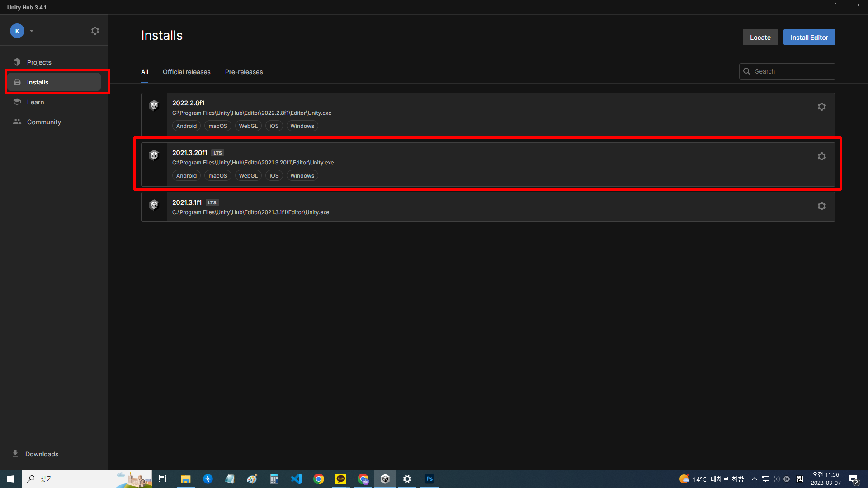Open Unity Hub preferences gear in sidebar

point(95,31)
